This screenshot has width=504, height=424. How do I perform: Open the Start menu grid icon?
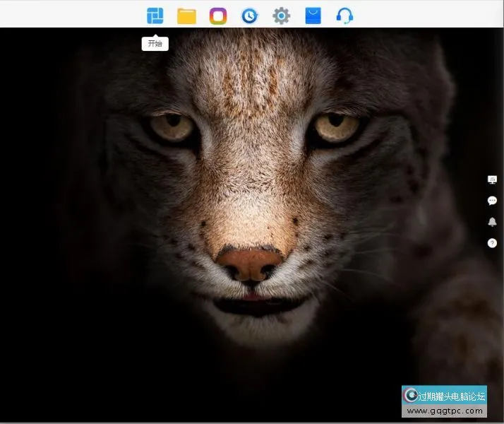[x=155, y=16]
